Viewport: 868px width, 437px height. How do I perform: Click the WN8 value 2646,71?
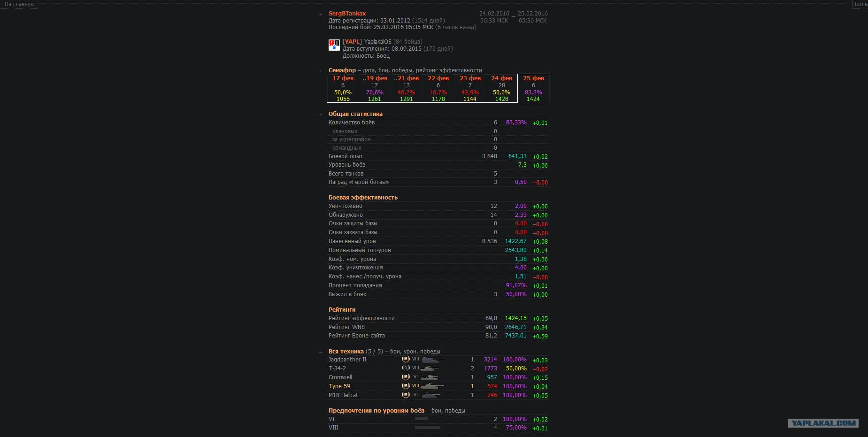tap(515, 327)
